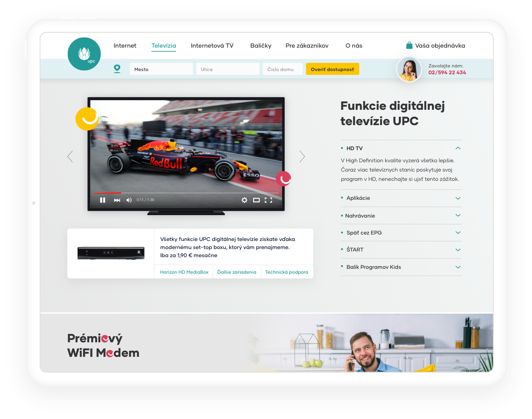This screenshot has height=419, width=532.
Task: Skip to next video
Action: [117, 200]
